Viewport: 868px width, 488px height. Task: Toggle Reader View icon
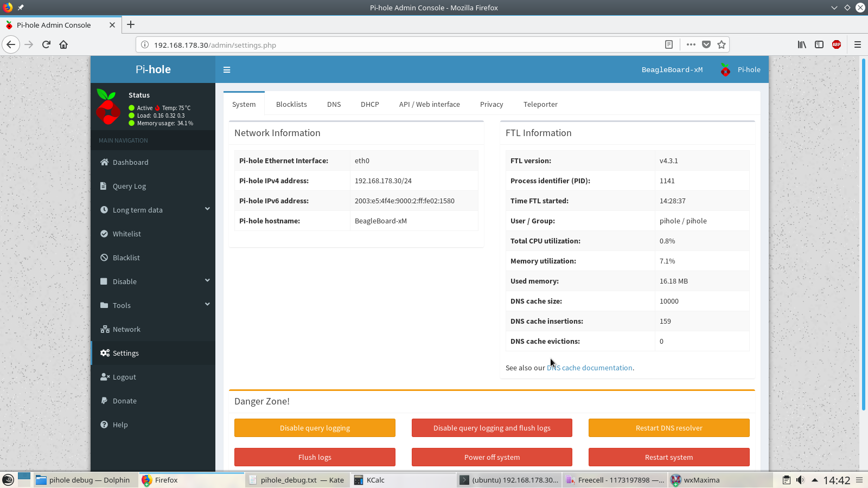669,44
